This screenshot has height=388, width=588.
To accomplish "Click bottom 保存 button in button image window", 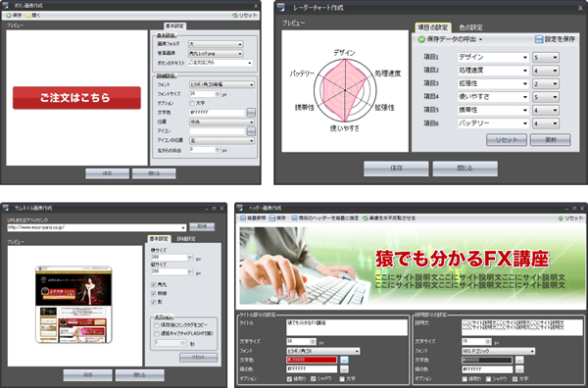I will (x=107, y=173).
